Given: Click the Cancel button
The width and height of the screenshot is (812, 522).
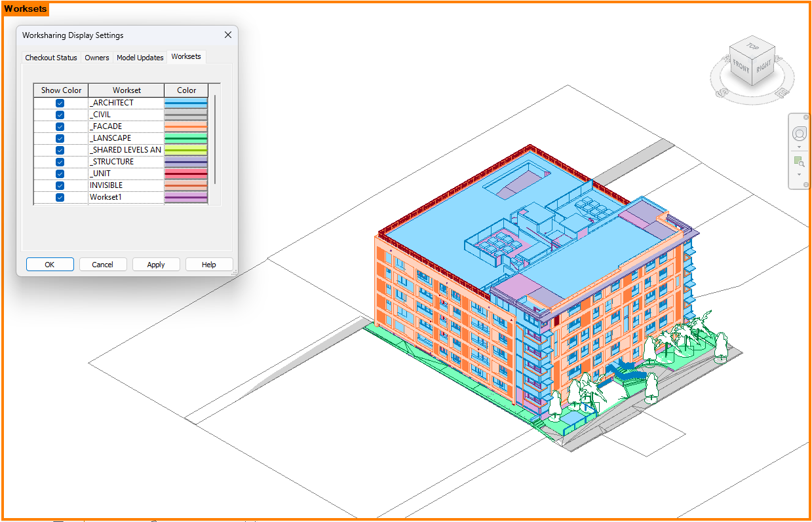Looking at the screenshot, I should [x=103, y=265].
